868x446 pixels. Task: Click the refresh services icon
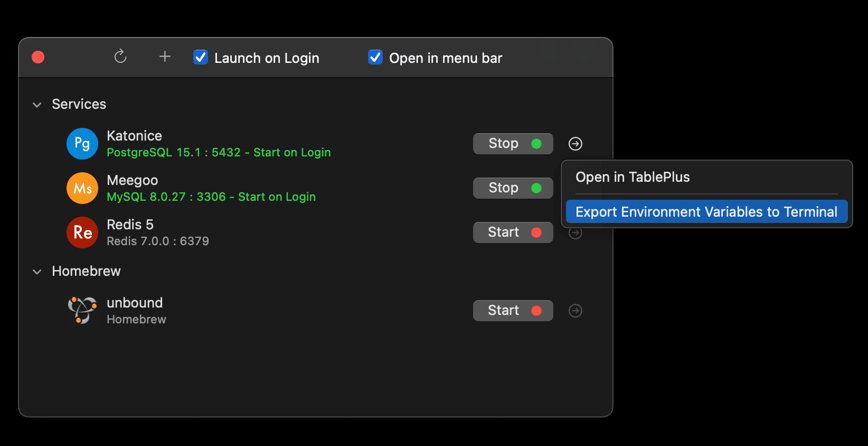pos(120,56)
